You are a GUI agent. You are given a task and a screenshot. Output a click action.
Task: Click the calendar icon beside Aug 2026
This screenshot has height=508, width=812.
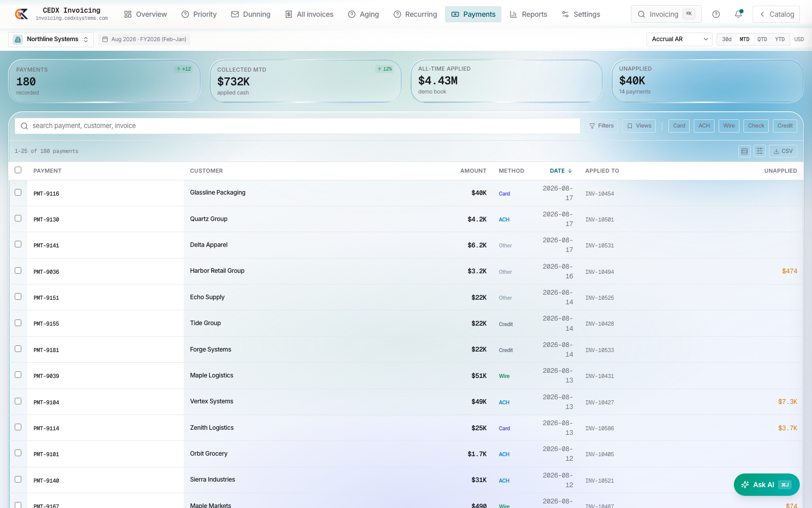coord(105,39)
